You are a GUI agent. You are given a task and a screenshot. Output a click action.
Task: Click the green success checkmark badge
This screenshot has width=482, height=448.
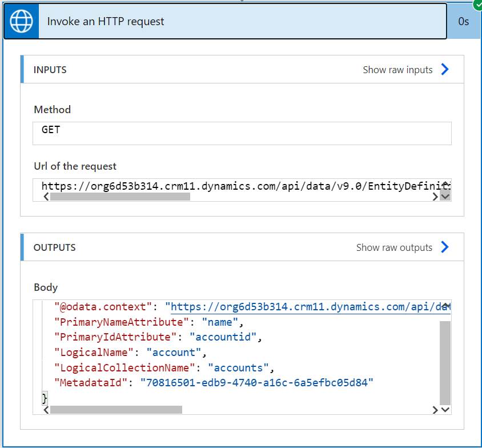pyautogui.click(x=477, y=5)
